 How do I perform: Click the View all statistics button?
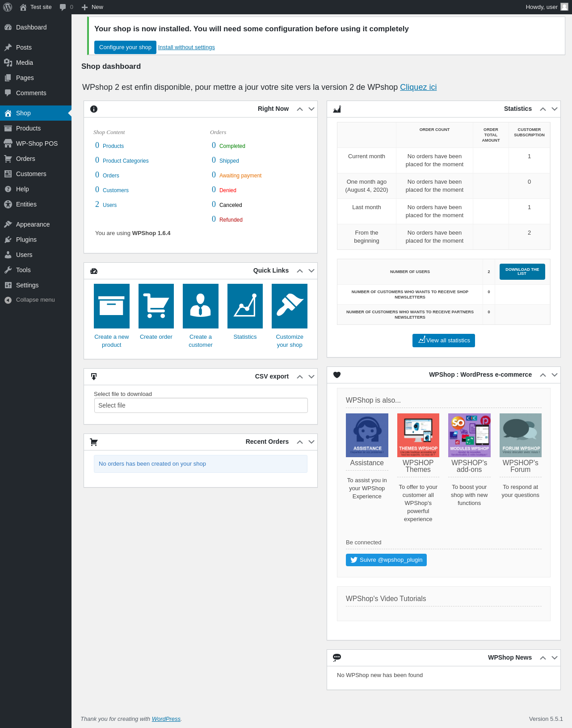click(x=444, y=341)
